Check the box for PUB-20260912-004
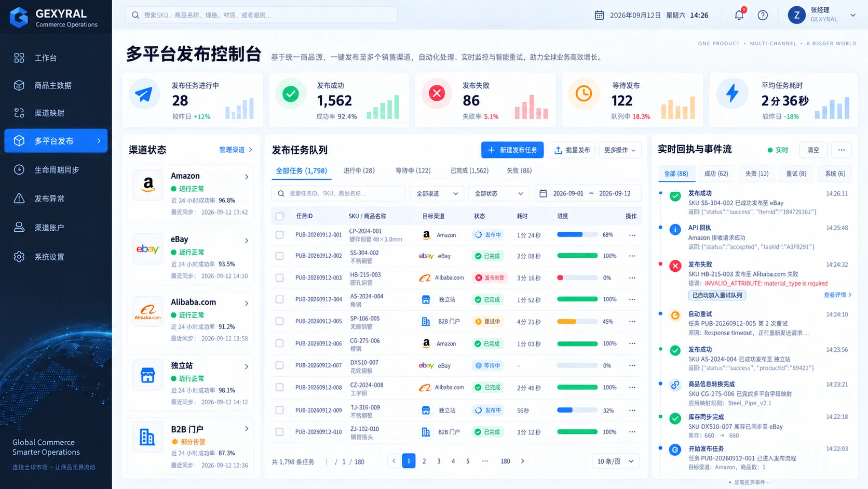Viewport: 868px width, 489px height. [x=279, y=299]
